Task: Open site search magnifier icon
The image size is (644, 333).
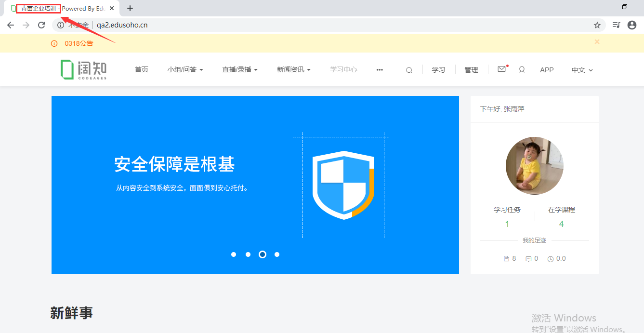Action: coord(409,70)
